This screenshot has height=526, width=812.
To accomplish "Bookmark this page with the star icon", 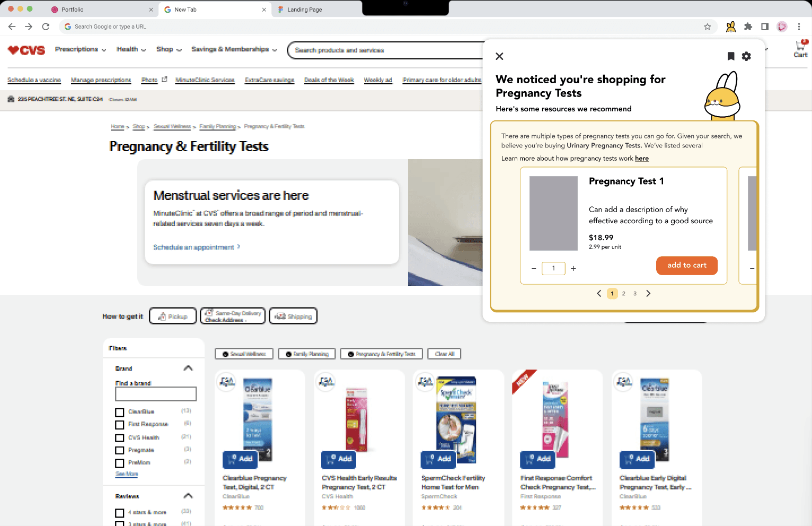I will (x=707, y=27).
